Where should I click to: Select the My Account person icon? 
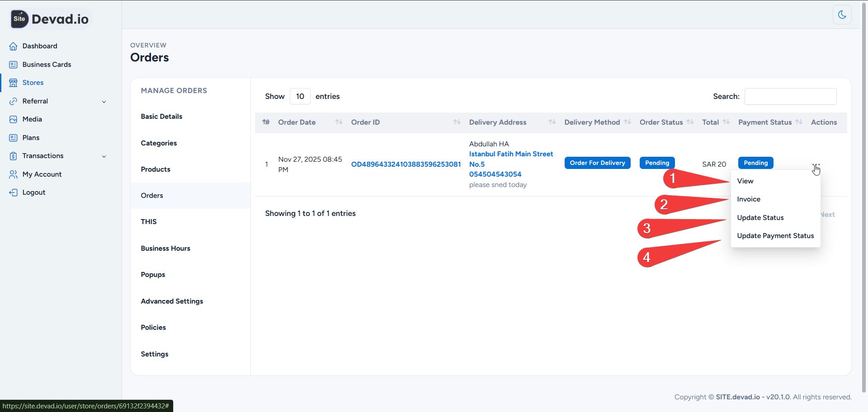(13, 174)
